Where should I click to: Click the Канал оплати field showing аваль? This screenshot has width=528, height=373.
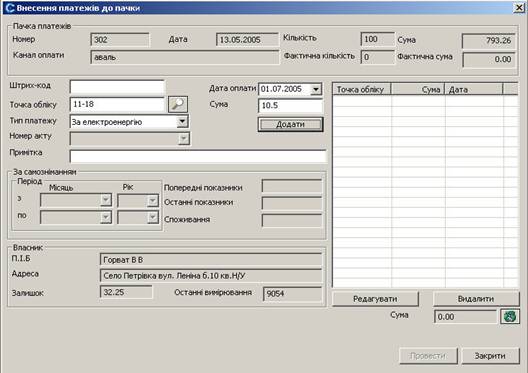point(185,57)
